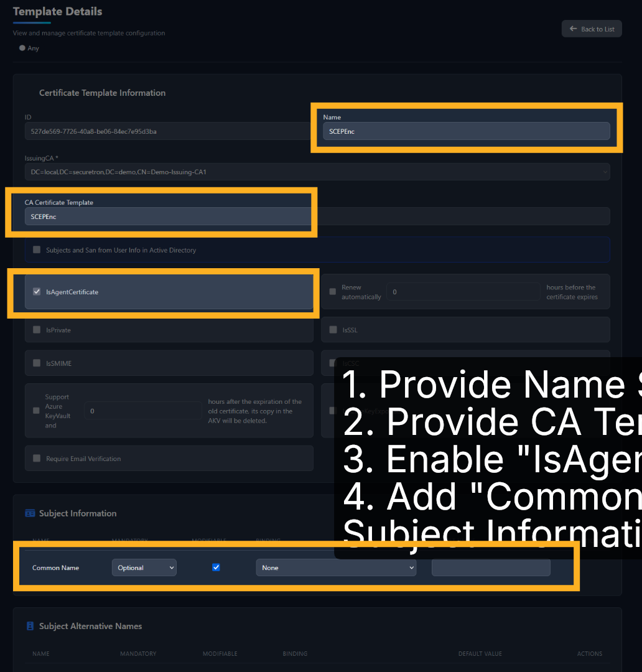Uncheck the IsAgentCertificate checkbox
Screen dimensions: 642x672
(x=37, y=291)
